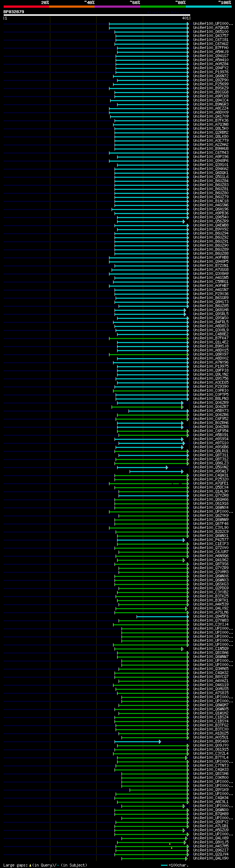Select hit label UniRef100_P19976
This screenshot has height=868, width=235.
(211, 72)
